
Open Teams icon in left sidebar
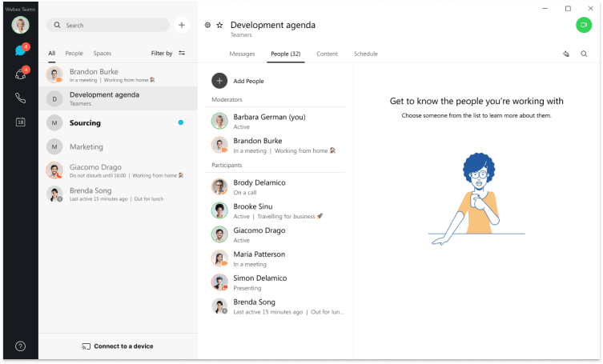[x=20, y=74]
